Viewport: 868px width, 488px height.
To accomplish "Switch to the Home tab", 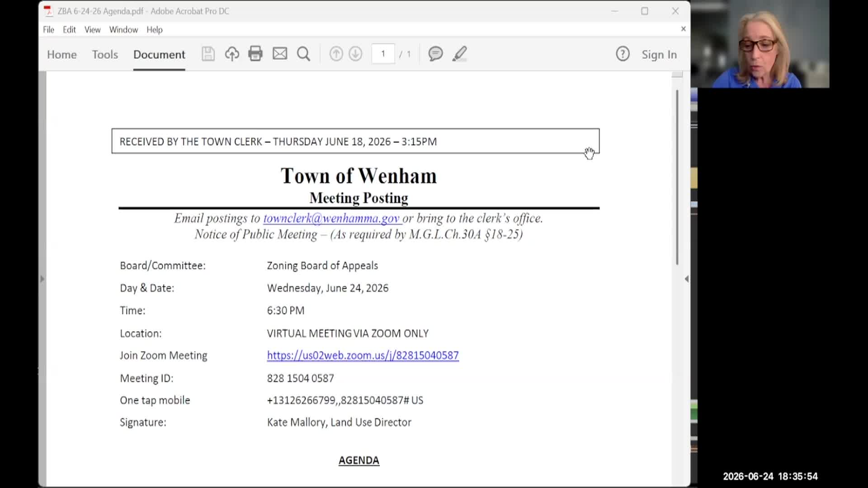I will (62, 54).
